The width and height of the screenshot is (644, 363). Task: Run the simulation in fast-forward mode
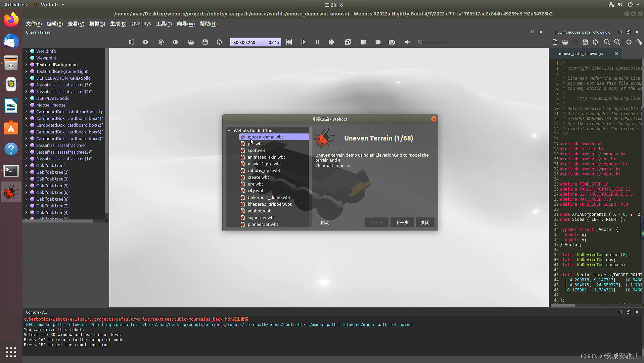coord(331,42)
